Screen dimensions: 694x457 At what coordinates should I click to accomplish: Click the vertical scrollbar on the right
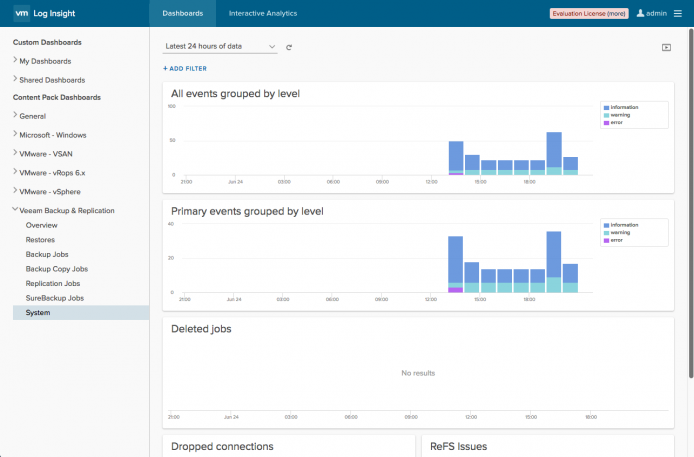coord(690,204)
